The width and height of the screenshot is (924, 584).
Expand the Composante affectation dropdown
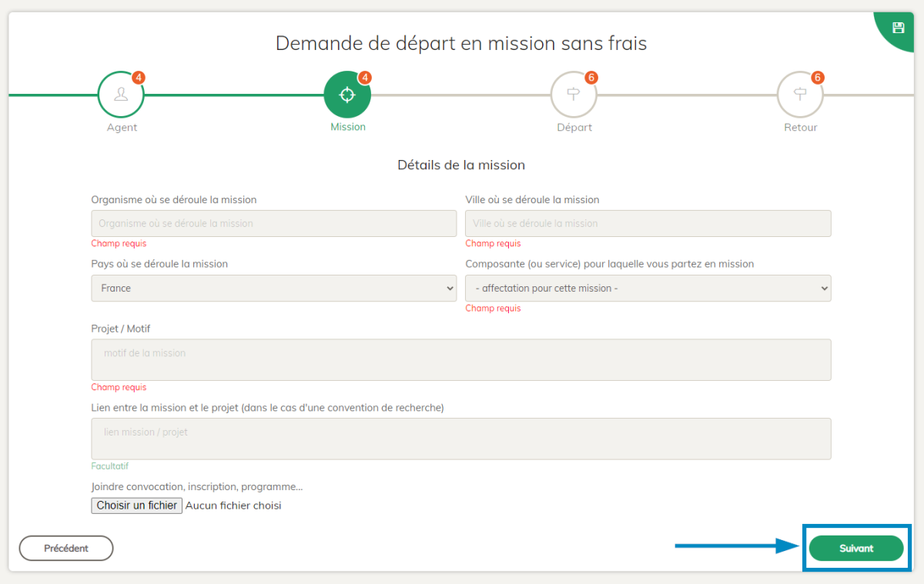coord(648,289)
